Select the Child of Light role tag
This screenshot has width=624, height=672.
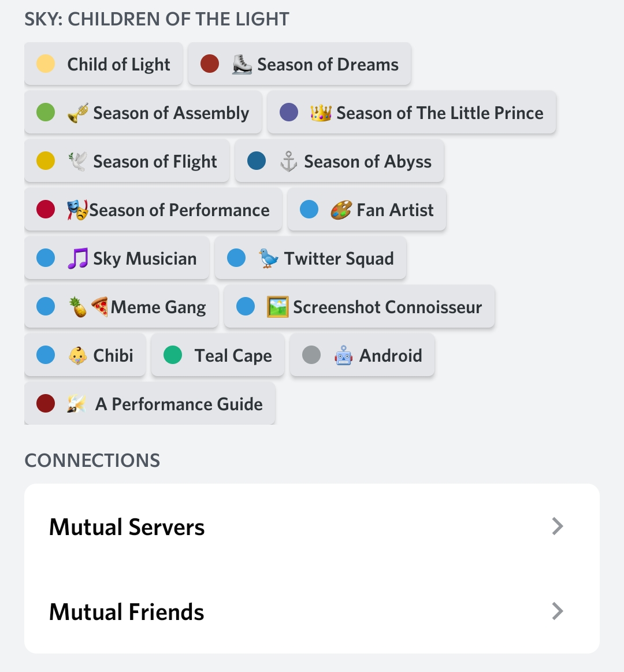point(104,64)
